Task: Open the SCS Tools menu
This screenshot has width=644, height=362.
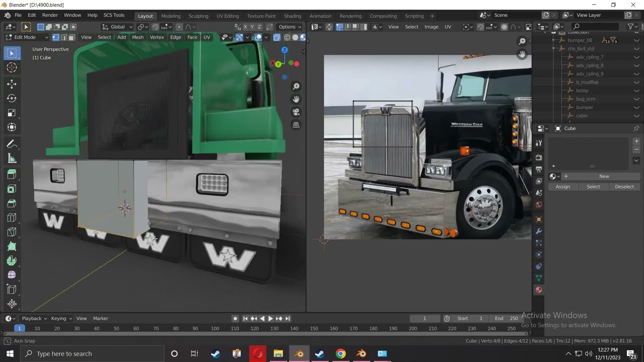Action: click(x=114, y=15)
